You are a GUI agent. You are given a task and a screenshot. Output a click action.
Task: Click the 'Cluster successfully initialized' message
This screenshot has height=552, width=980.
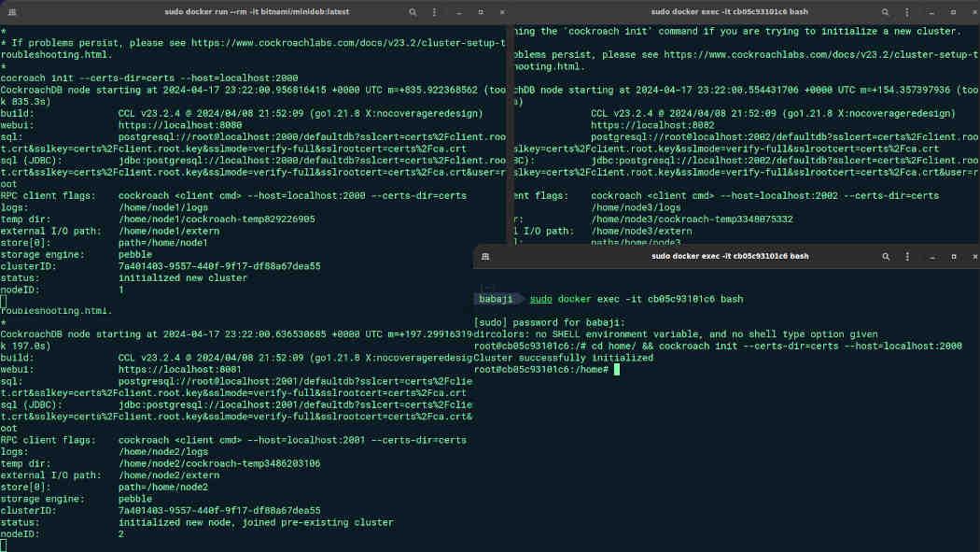pyautogui.click(x=563, y=358)
